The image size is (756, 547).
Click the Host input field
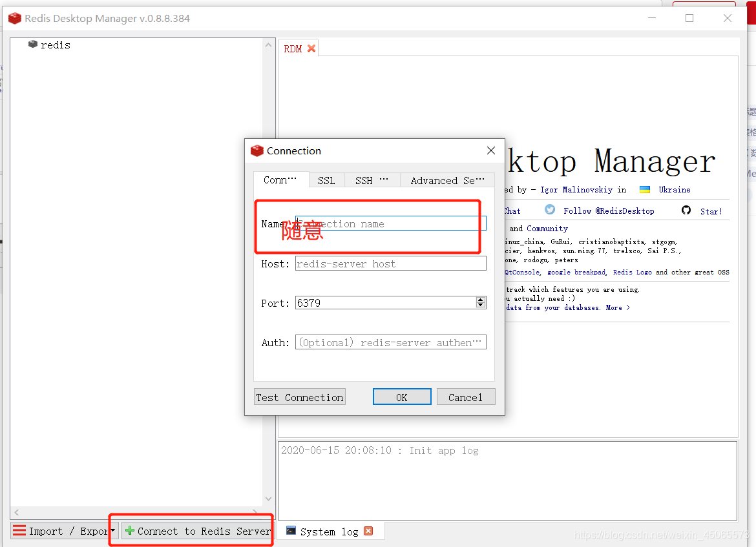pos(390,263)
